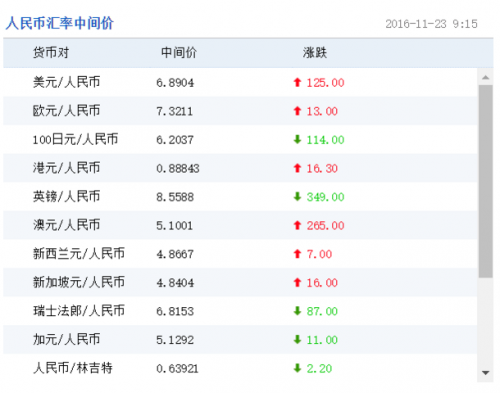This screenshot has width=500, height=393.
Task: Click the 0.63921 mid-price value
Action: click(x=177, y=369)
